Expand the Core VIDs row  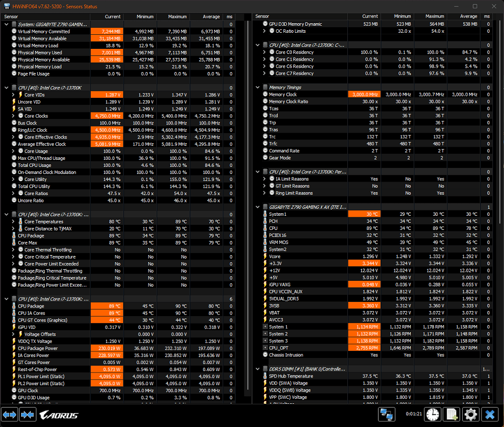pos(13,95)
